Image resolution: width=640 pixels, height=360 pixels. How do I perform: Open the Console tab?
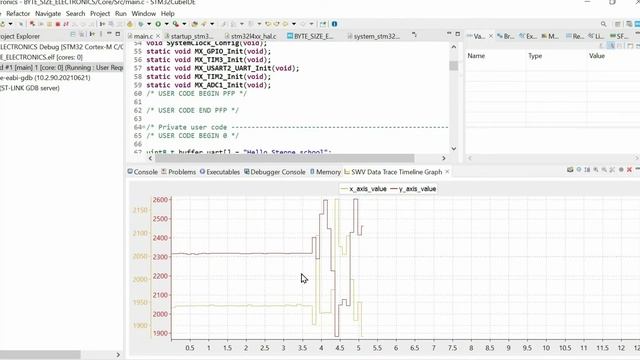click(142, 172)
